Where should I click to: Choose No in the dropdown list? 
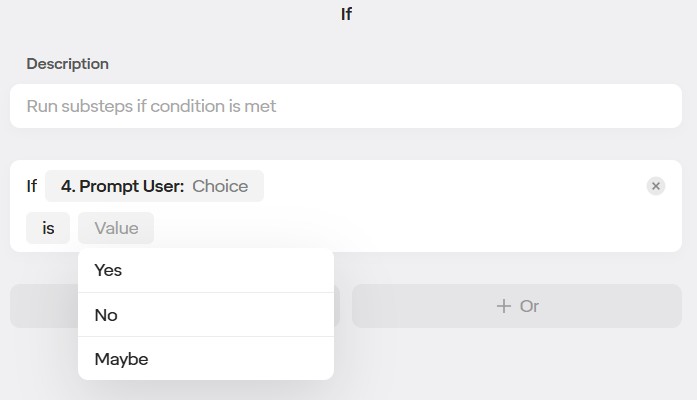coord(106,315)
